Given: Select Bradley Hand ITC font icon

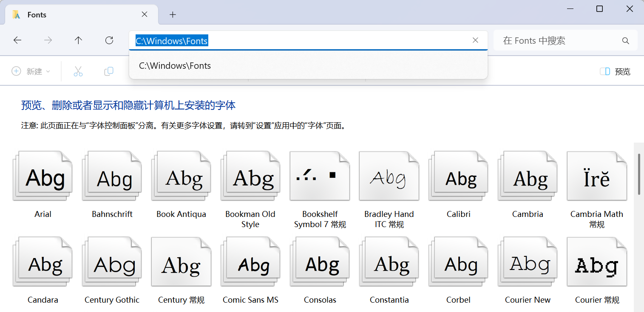Looking at the screenshot, I should pos(389,176).
